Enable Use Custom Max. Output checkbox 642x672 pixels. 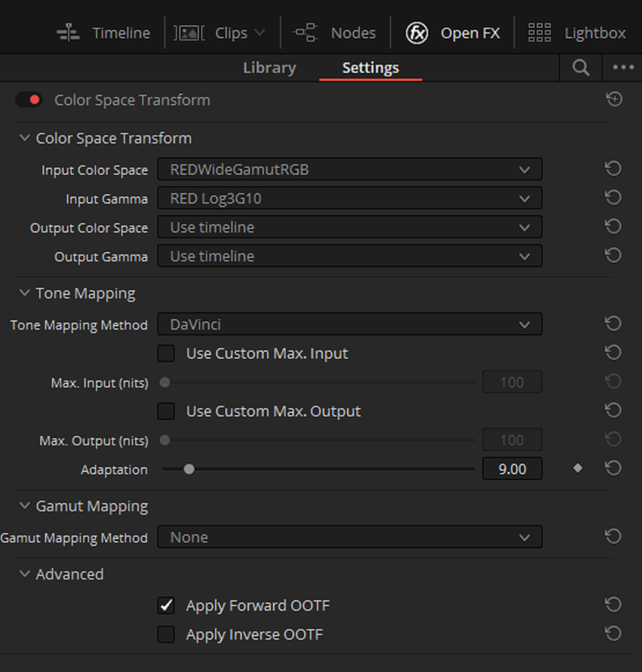(x=166, y=412)
